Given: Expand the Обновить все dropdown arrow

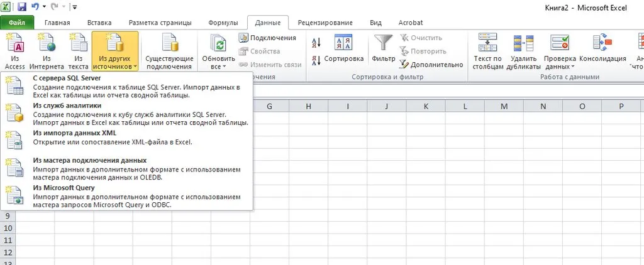Looking at the screenshot, I should click(218, 67).
